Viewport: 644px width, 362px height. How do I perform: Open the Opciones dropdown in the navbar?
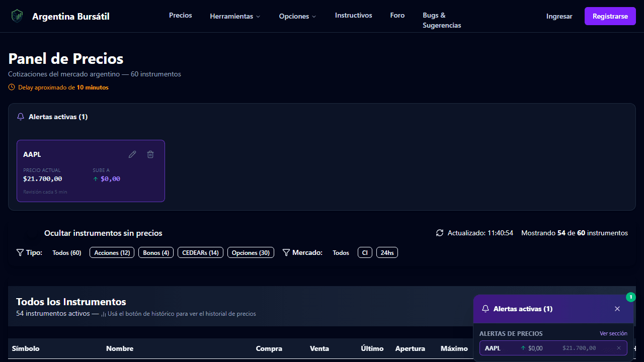(x=297, y=16)
